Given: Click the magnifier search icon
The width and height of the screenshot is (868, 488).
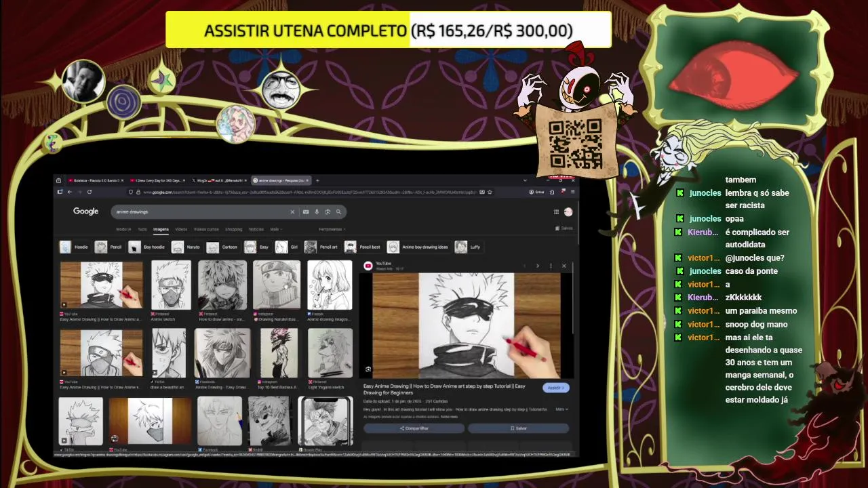Looking at the screenshot, I should (338, 212).
